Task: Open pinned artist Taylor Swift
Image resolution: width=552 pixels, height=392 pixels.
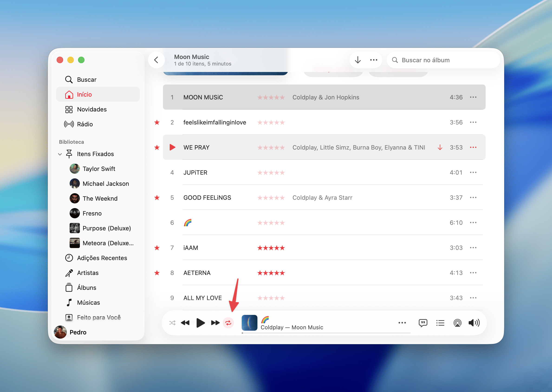Action: point(99,169)
